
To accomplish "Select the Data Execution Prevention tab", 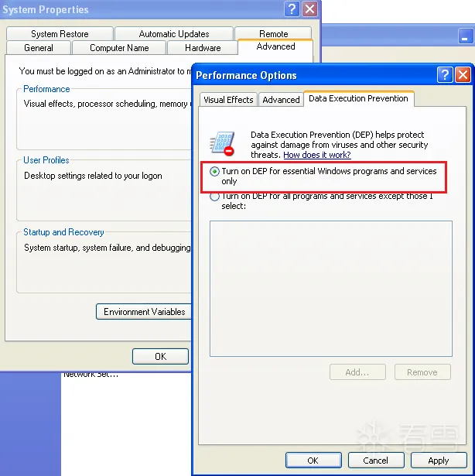I will tap(358, 98).
